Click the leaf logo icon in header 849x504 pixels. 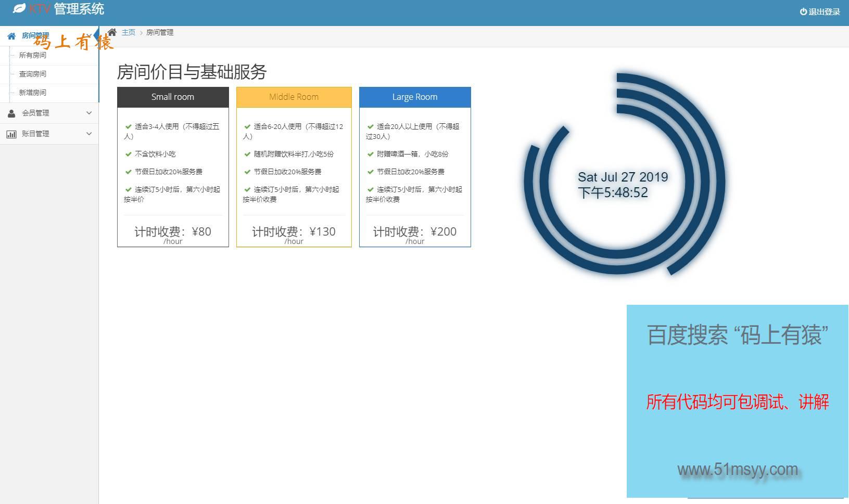(19, 8)
